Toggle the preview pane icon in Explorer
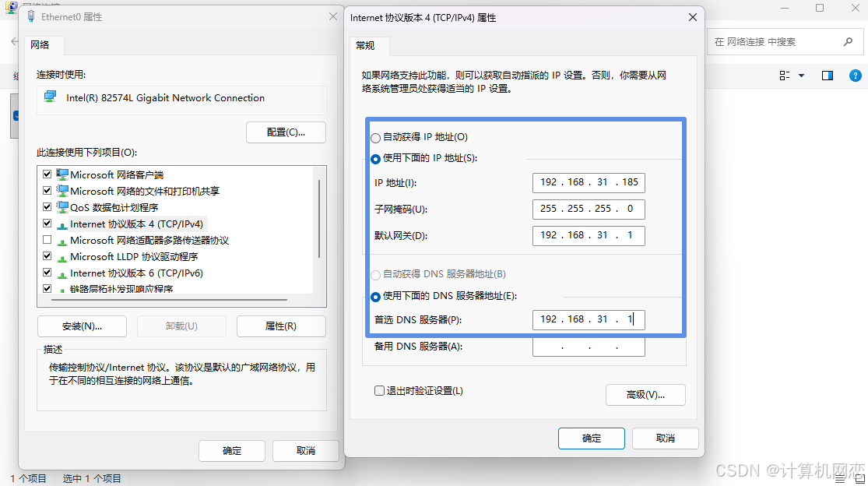The height and width of the screenshot is (486, 868). click(x=827, y=76)
